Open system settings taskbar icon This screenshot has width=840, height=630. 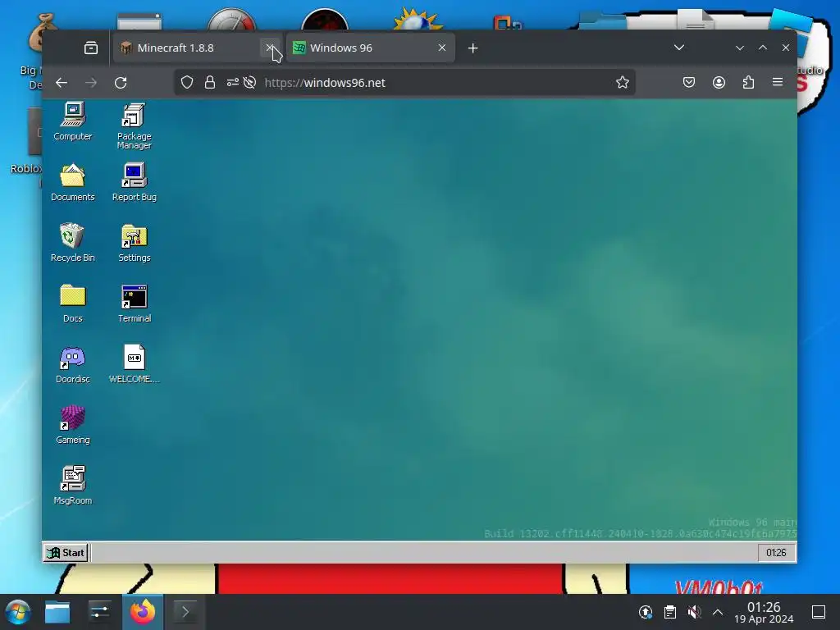tap(99, 612)
